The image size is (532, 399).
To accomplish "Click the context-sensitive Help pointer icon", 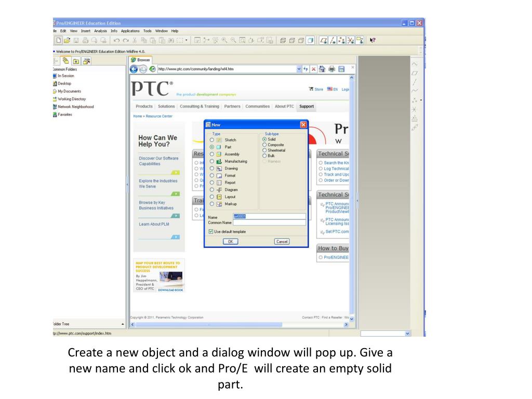I will [373, 41].
